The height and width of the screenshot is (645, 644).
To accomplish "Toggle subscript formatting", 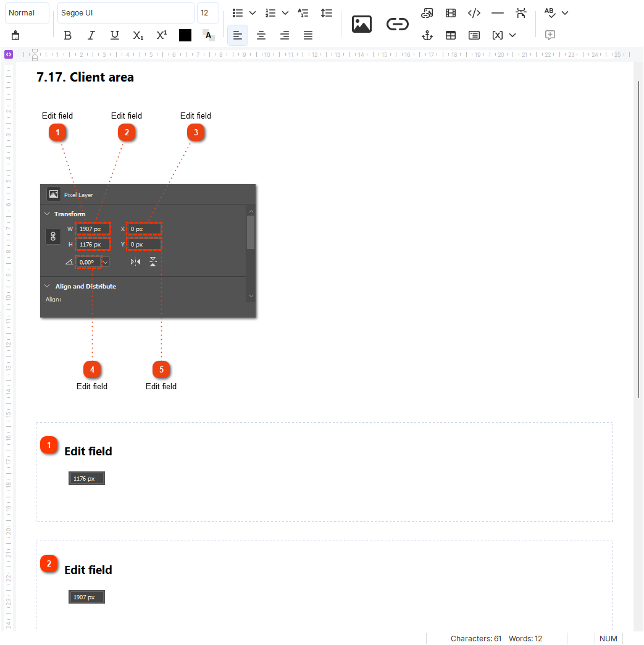I will pyautogui.click(x=138, y=35).
